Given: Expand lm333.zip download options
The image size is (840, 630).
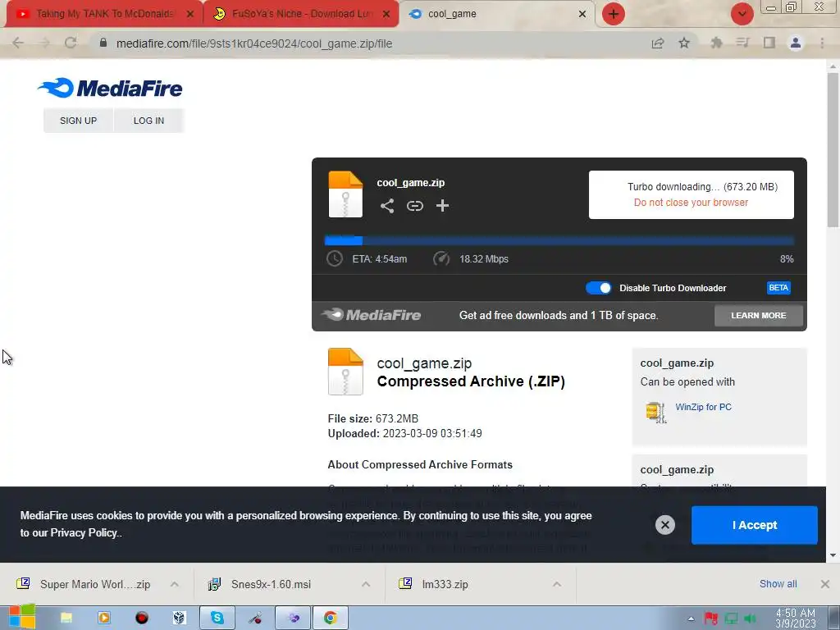Looking at the screenshot, I should (x=557, y=584).
